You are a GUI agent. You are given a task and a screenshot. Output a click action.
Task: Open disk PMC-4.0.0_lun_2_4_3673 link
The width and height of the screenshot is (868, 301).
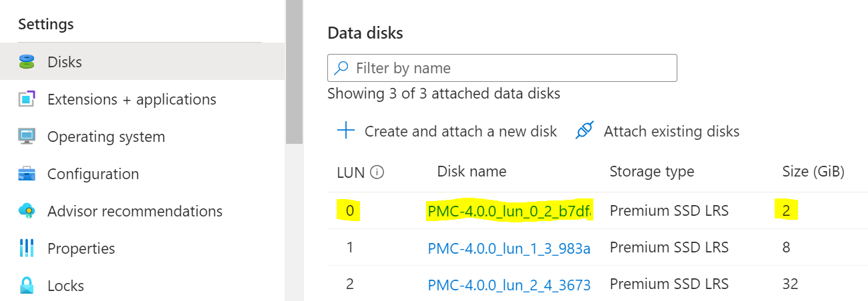pos(509,286)
